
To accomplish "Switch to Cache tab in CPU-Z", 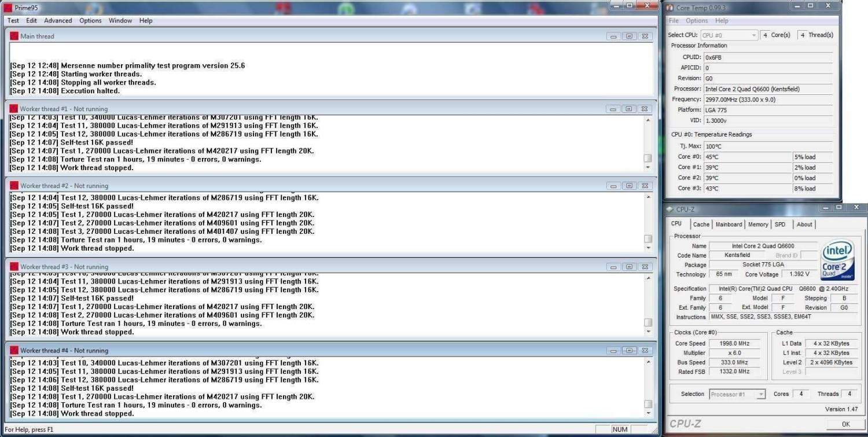I will pyautogui.click(x=701, y=225).
